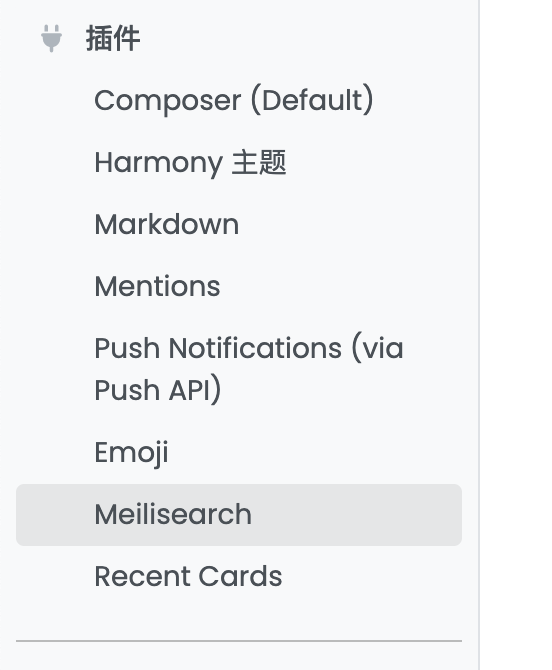Click the 插件 label text
This screenshot has height=670, width=552.
(113, 38)
